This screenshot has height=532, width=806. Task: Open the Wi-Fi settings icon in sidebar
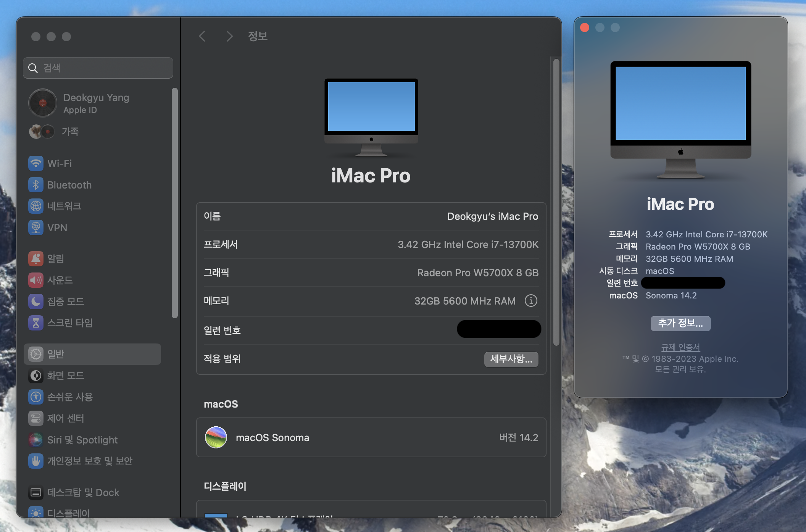pos(36,163)
